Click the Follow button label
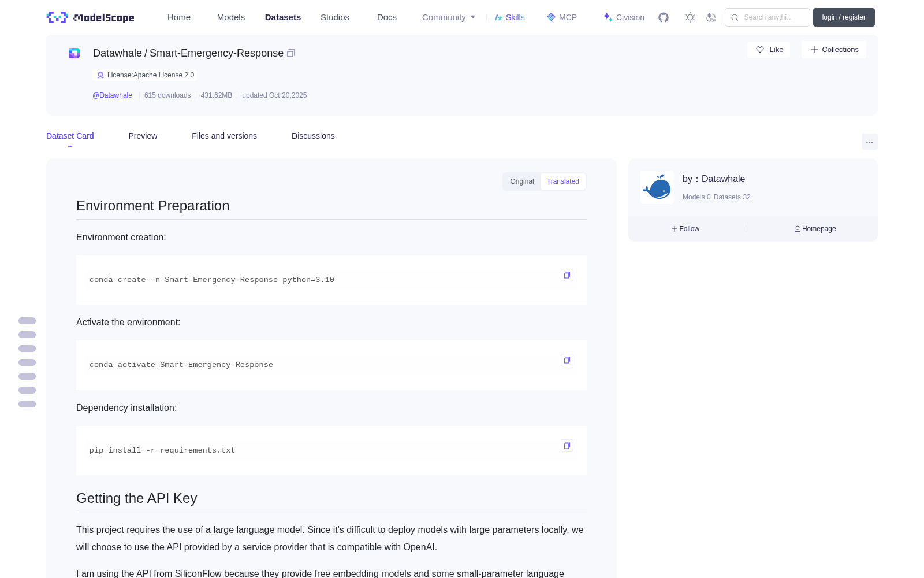924x578 pixels. click(690, 229)
